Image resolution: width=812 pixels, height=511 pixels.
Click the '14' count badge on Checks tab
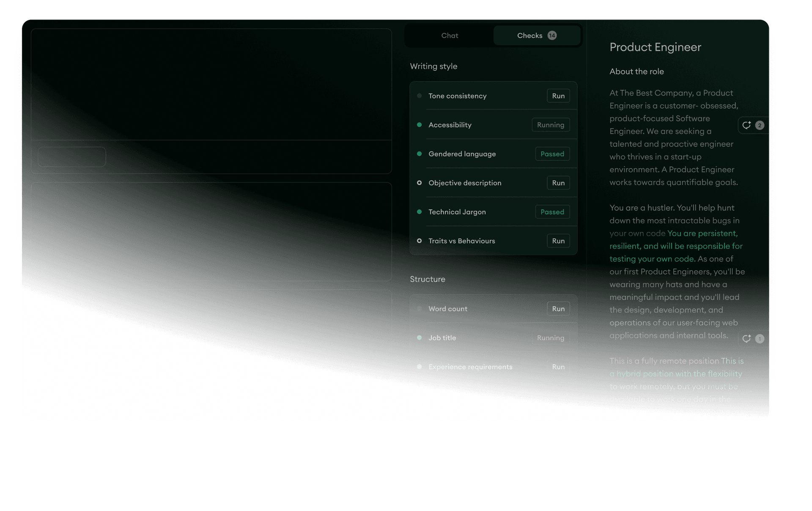(x=552, y=36)
